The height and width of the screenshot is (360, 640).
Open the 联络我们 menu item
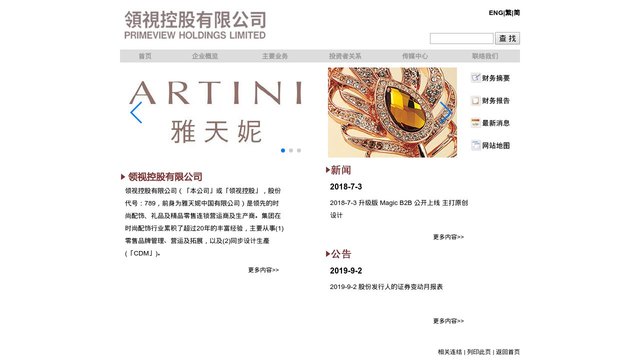point(485,56)
